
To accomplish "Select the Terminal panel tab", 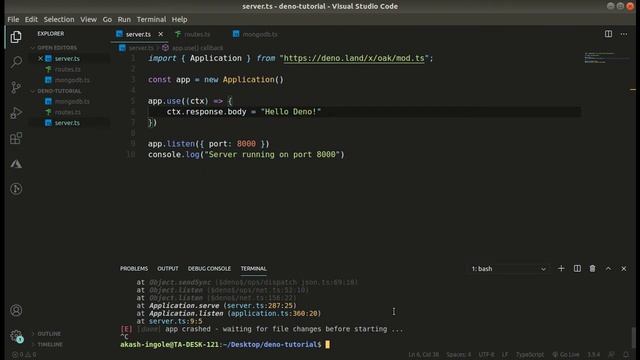I will tap(253, 269).
